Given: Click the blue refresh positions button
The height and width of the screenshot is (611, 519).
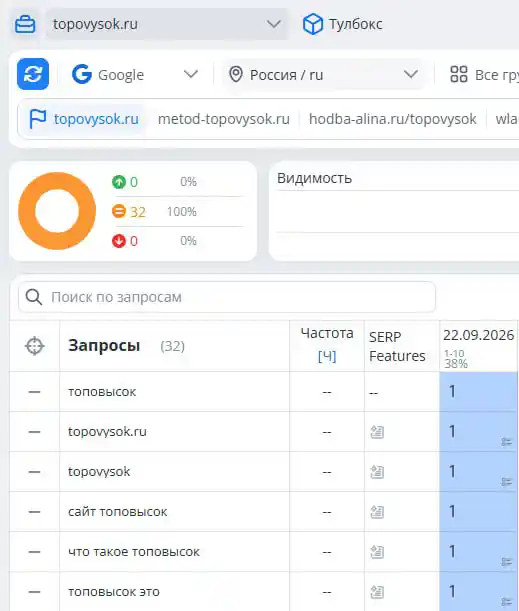Looking at the screenshot, I should coord(33,74).
